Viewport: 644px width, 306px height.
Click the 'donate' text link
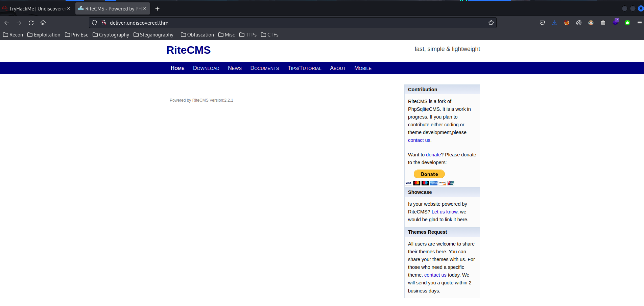click(433, 155)
